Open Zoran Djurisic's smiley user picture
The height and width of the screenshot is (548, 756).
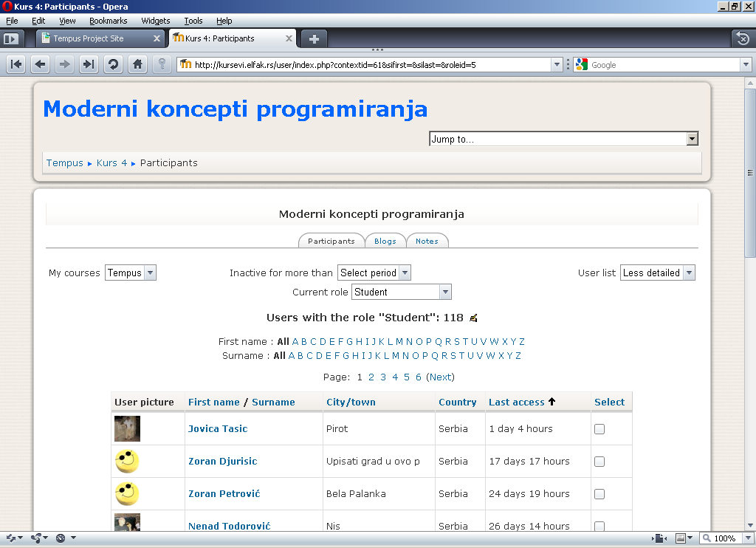(x=127, y=461)
